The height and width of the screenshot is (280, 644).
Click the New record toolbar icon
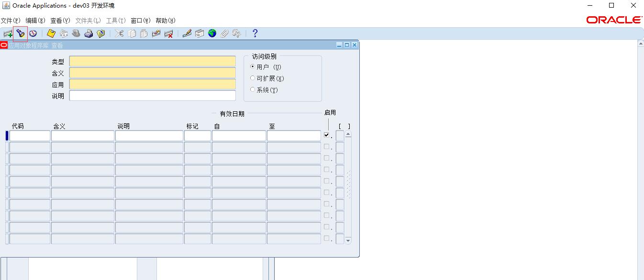point(8,33)
